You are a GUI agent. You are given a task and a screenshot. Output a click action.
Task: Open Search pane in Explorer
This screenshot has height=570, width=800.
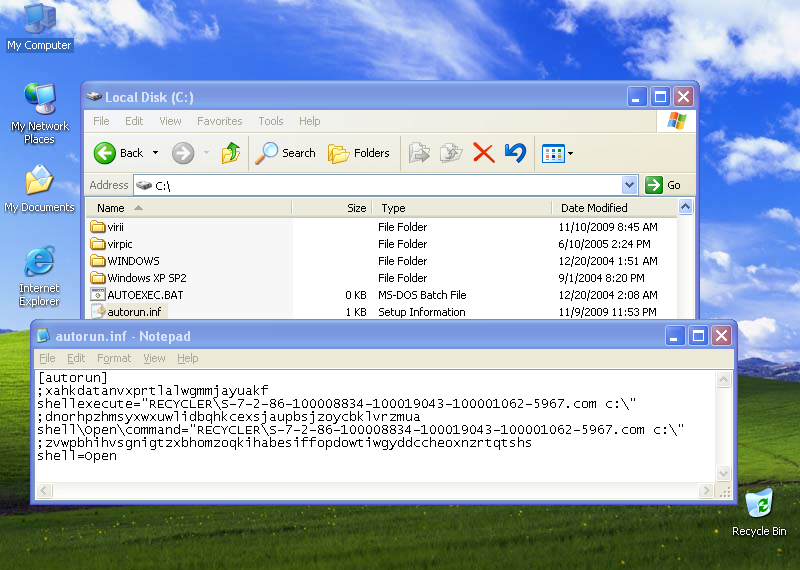[x=286, y=153]
